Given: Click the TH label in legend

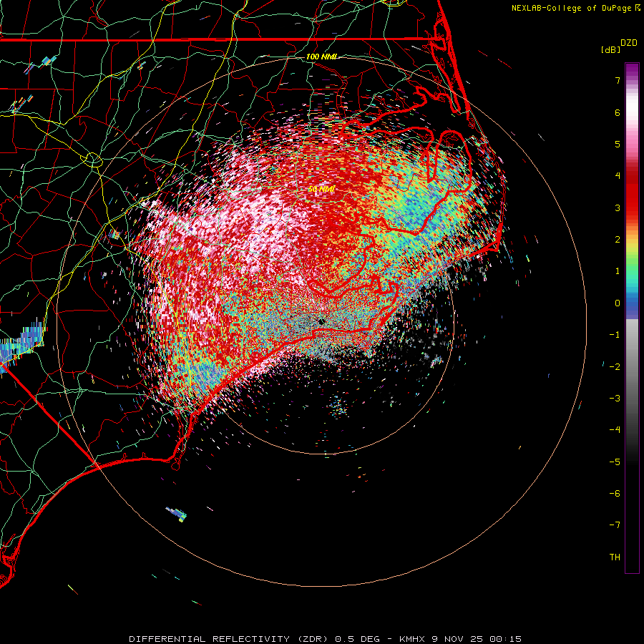Looking at the screenshot, I should 615,557.
